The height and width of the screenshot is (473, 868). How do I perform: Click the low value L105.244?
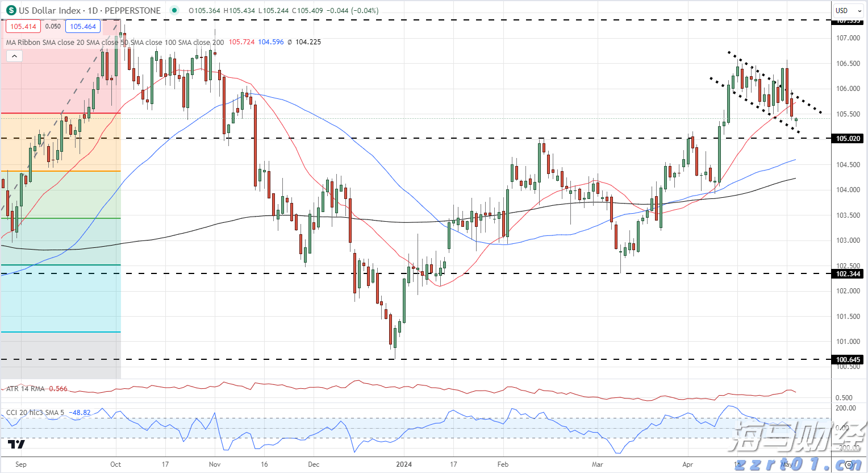point(273,10)
